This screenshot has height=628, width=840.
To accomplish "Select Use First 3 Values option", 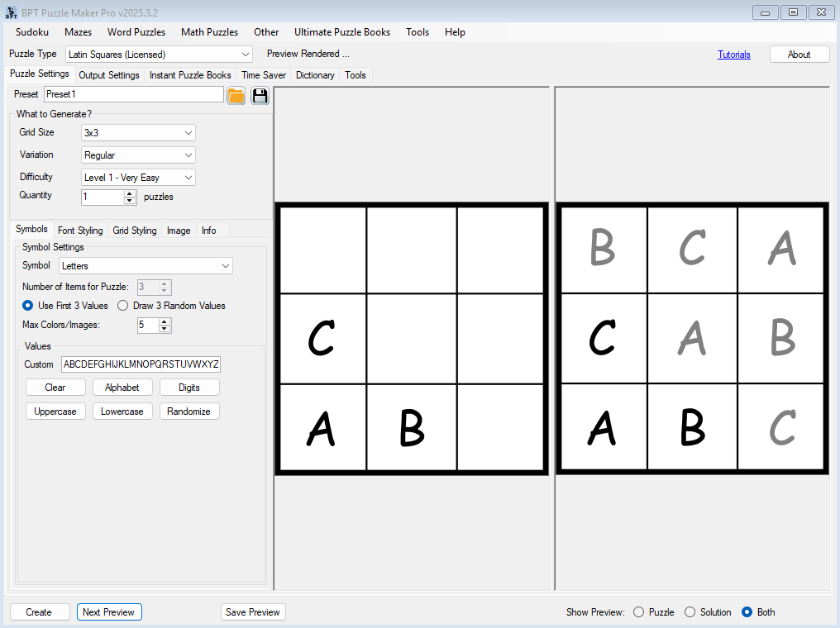I will coord(27,306).
